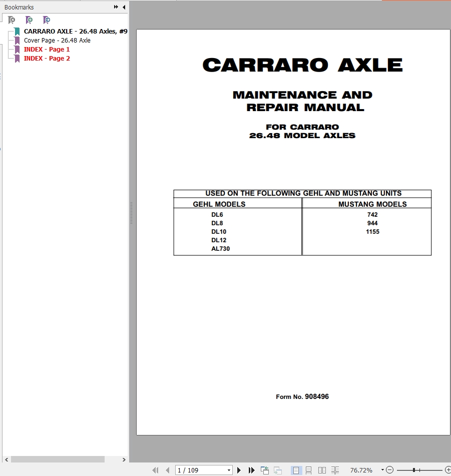This screenshot has height=476, width=451.
Task: Zoom out with the minus button
Action: pos(390,470)
